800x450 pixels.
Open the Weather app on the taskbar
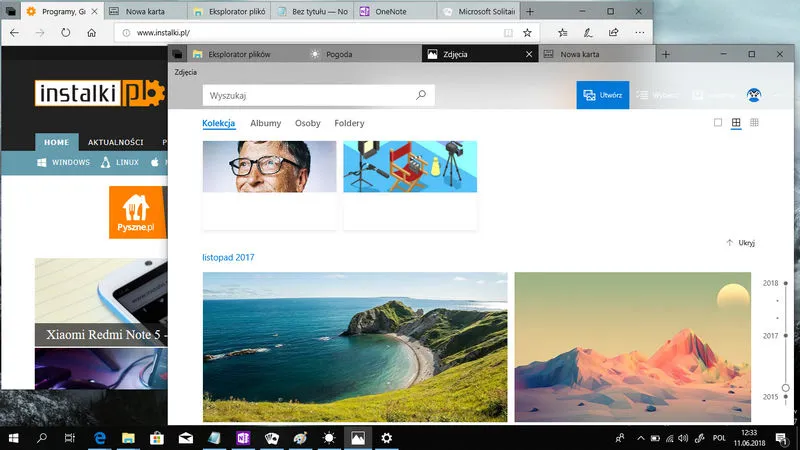click(329, 438)
